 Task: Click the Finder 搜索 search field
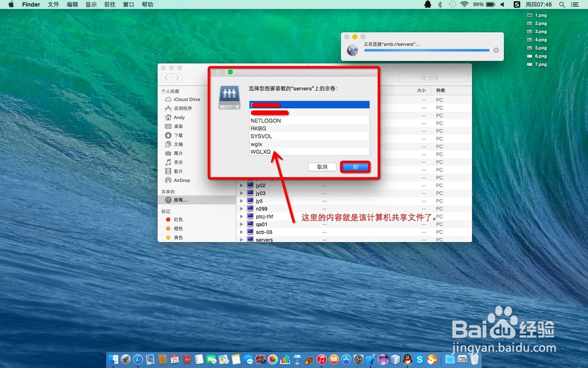[433, 78]
